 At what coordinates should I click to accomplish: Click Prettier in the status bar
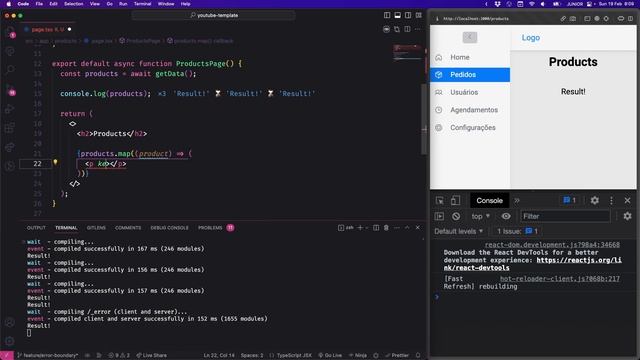coord(397,356)
